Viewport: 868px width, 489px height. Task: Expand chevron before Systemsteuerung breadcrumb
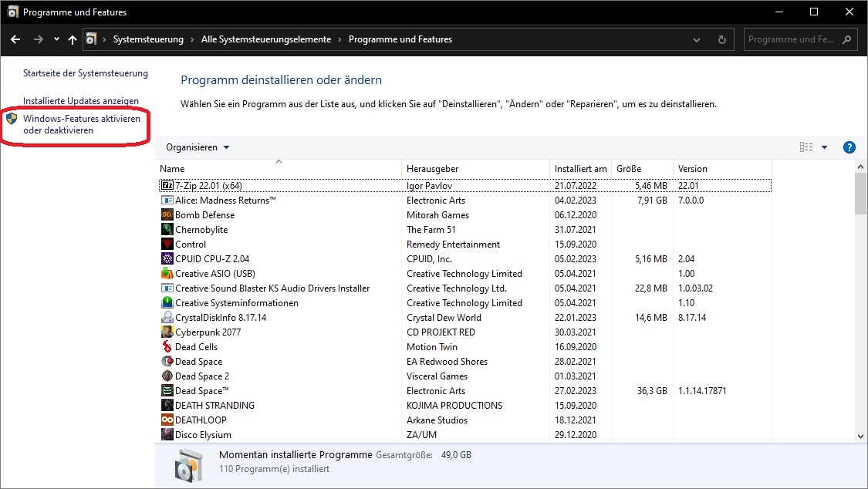[x=104, y=39]
